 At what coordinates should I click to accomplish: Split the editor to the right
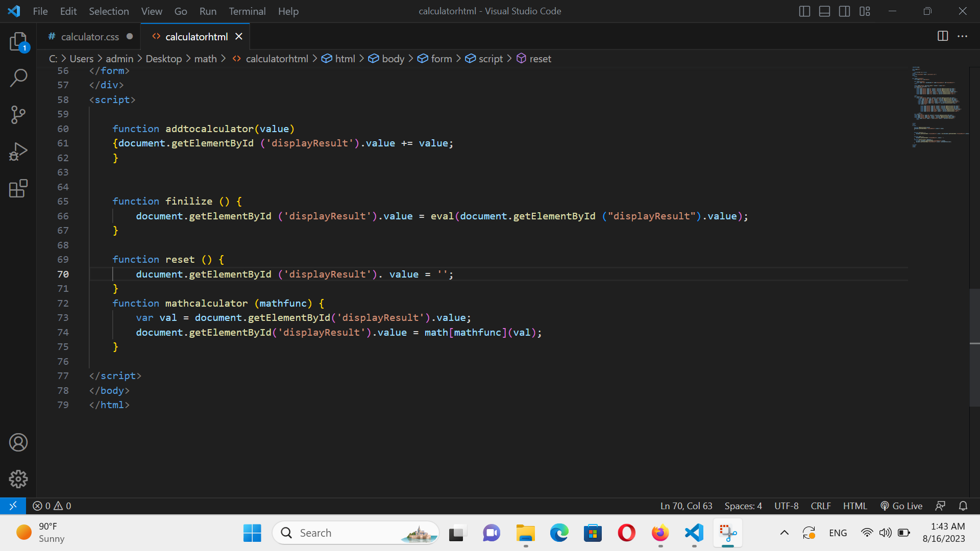click(x=943, y=36)
